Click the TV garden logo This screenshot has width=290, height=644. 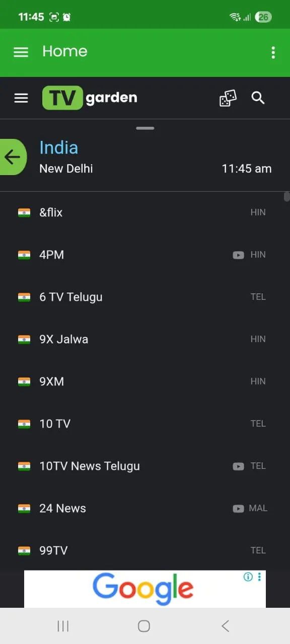coord(90,98)
